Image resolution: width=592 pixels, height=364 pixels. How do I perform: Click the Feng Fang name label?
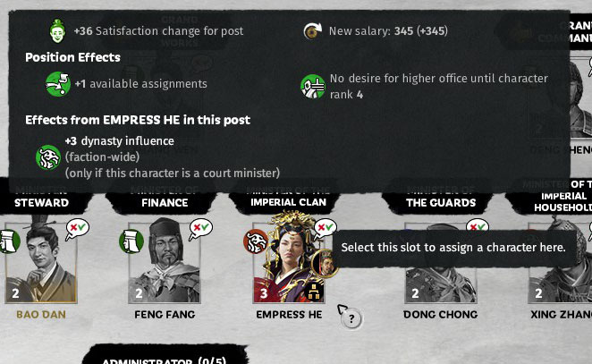(x=165, y=315)
